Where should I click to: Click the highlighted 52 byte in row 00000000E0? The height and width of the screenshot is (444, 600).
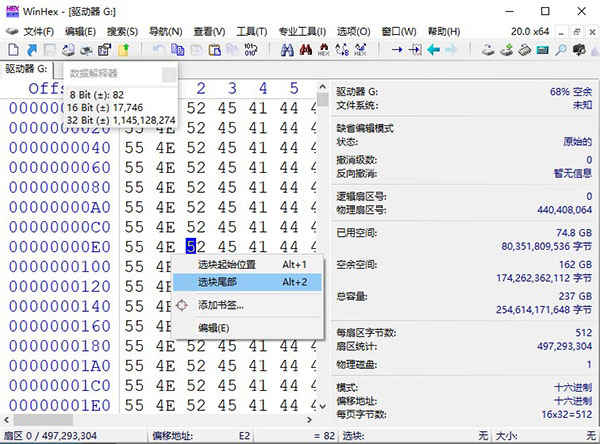[196, 247]
